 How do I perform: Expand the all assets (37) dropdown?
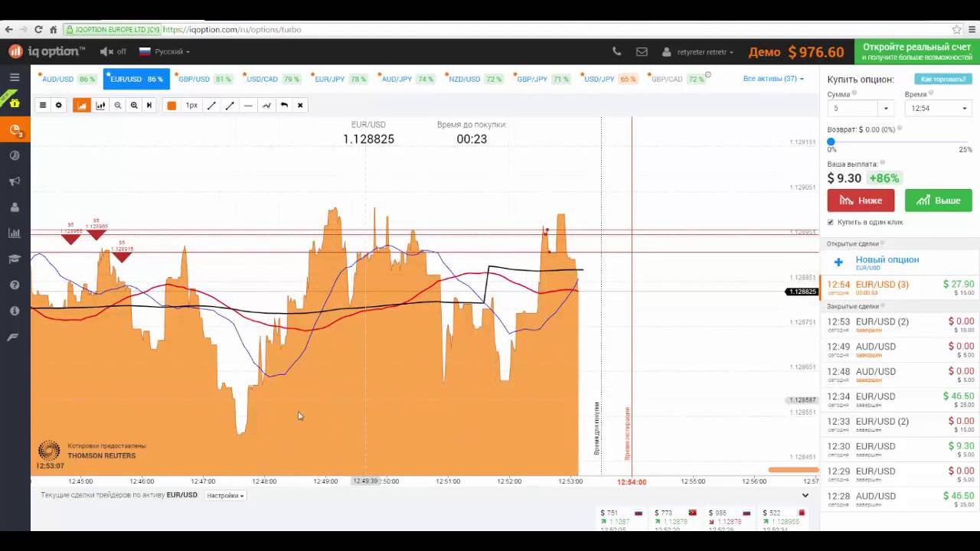tap(773, 79)
